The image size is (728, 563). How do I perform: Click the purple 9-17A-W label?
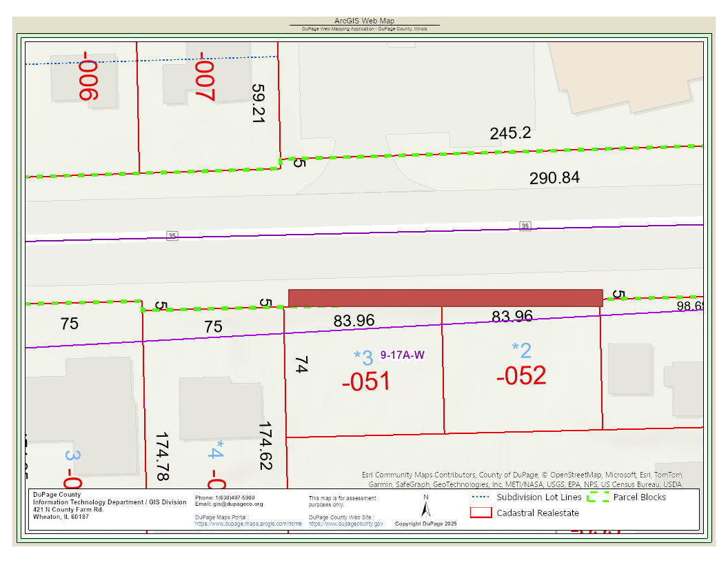click(402, 356)
